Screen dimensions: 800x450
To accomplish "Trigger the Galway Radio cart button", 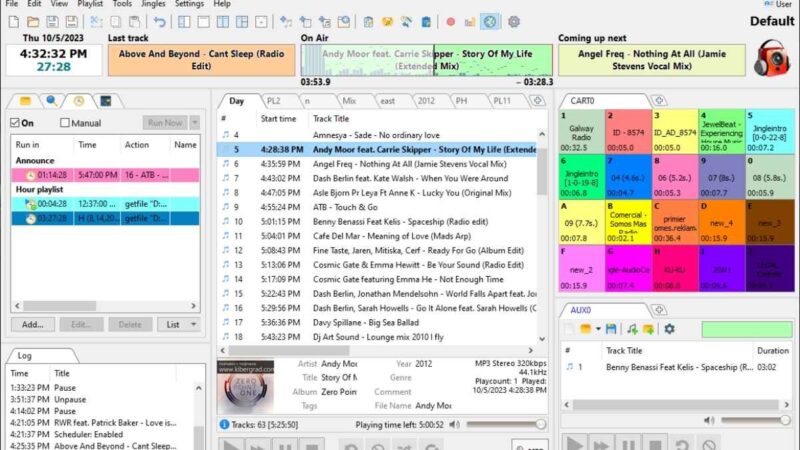I will point(581,133).
